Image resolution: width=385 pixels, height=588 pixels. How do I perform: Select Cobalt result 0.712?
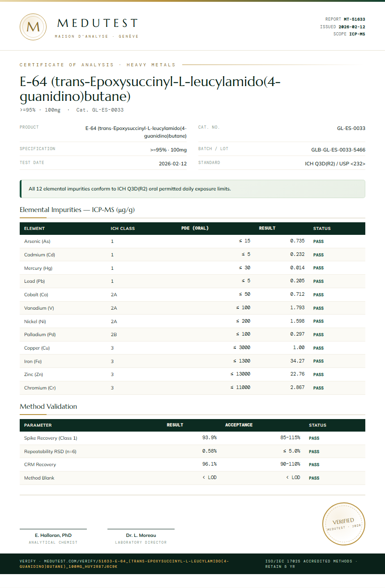click(297, 294)
